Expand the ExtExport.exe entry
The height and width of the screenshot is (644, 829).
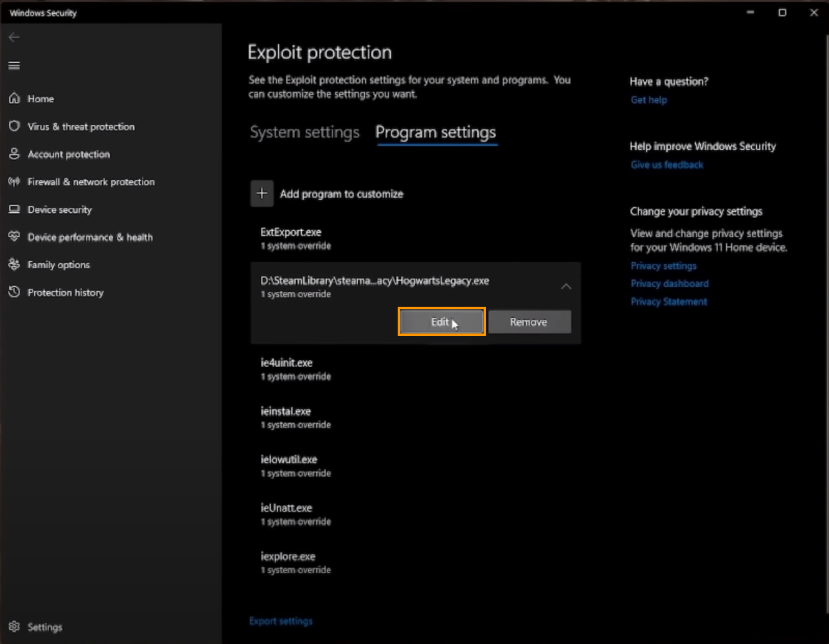[416, 238]
